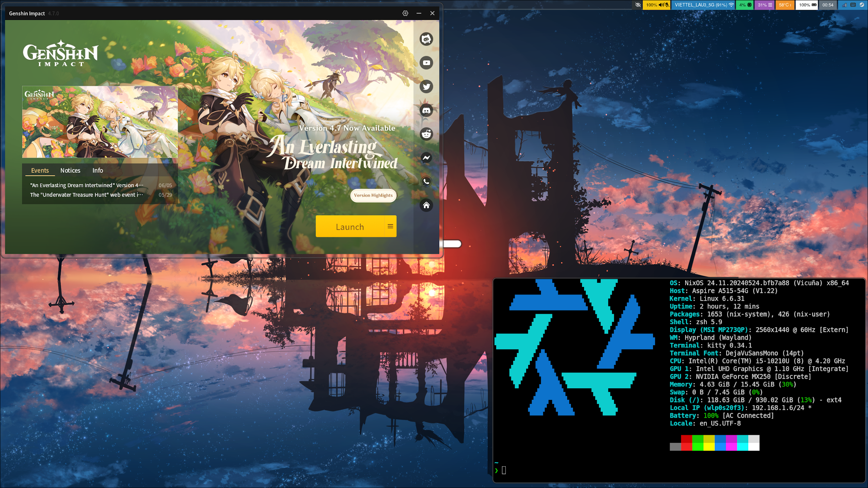Switch to the Events tab

coord(39,170)
